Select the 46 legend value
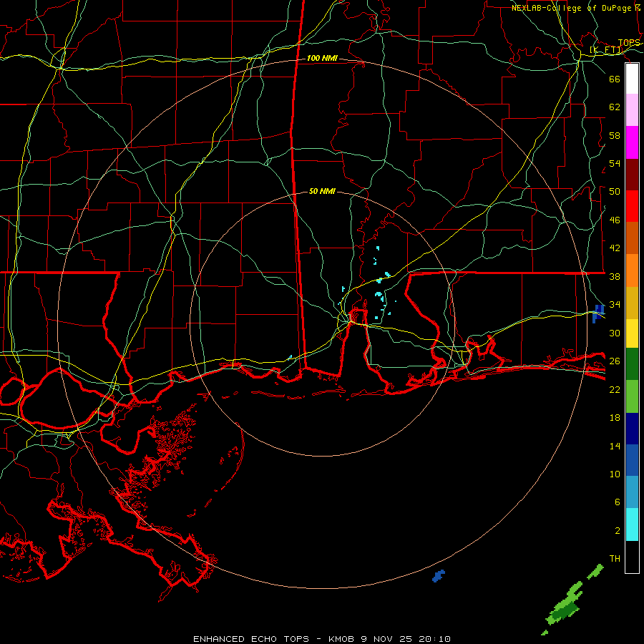This screenshot has height=644, width=644. point(615,220)
